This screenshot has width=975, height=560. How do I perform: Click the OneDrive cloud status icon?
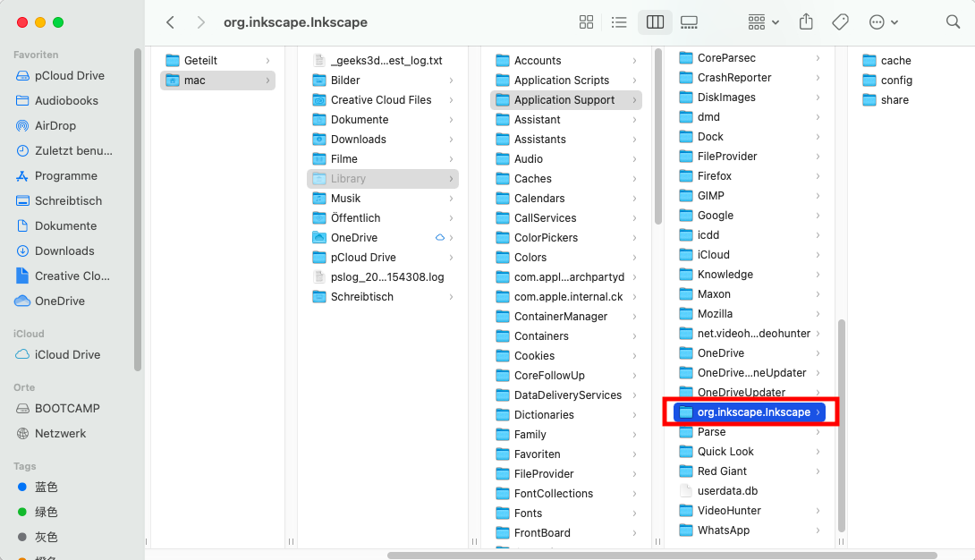(x=439, y=237)
